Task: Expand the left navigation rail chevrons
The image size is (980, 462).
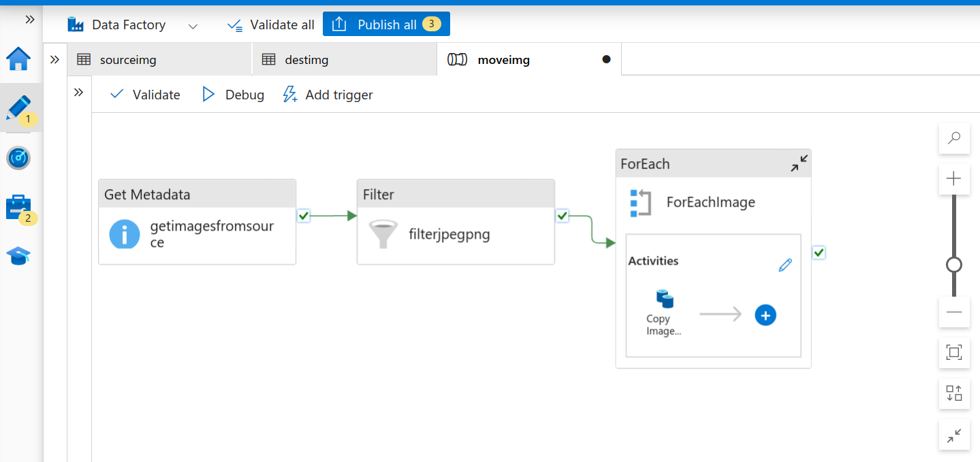Action: [29, 20]
